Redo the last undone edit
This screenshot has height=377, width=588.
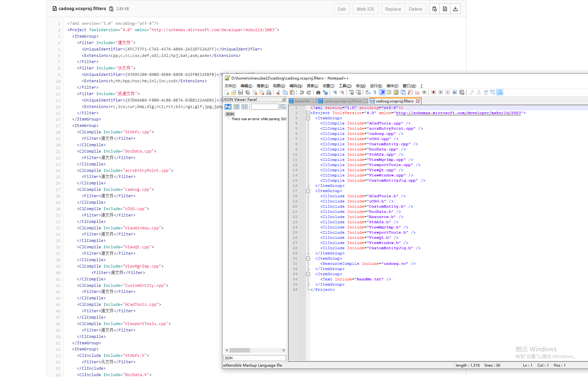point(309,92)
